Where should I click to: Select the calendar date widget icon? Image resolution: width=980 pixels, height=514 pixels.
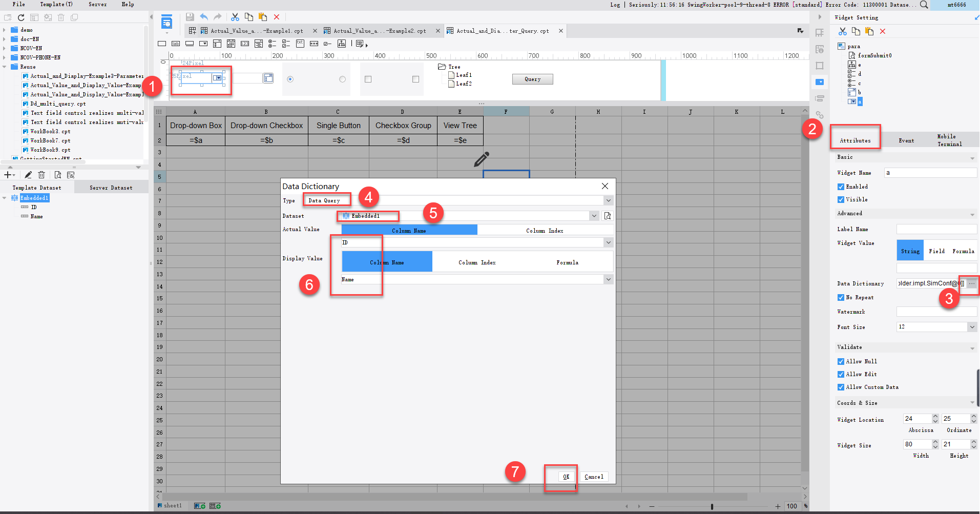pos(231,44)
